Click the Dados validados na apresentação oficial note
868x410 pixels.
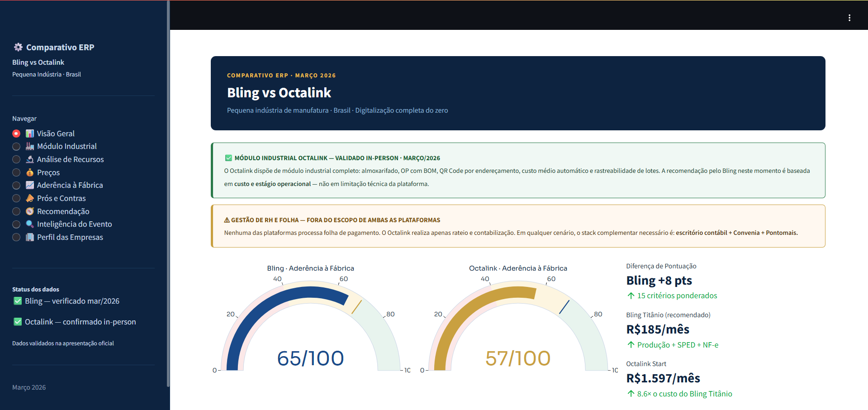click(63, 343)
